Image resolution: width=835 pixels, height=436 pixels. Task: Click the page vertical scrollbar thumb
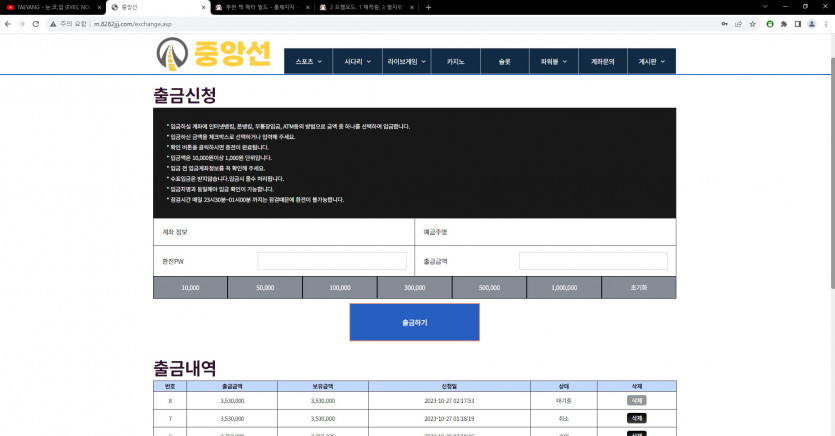pos(832,173)
